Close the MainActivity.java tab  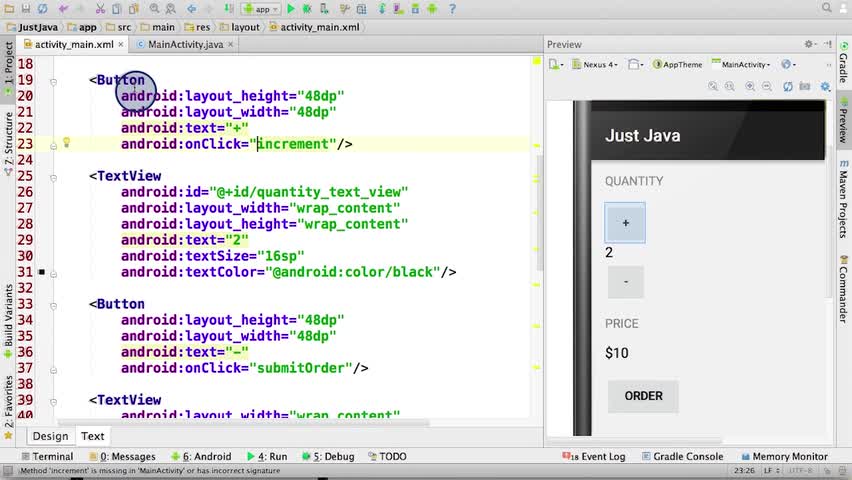click(230, 45)
